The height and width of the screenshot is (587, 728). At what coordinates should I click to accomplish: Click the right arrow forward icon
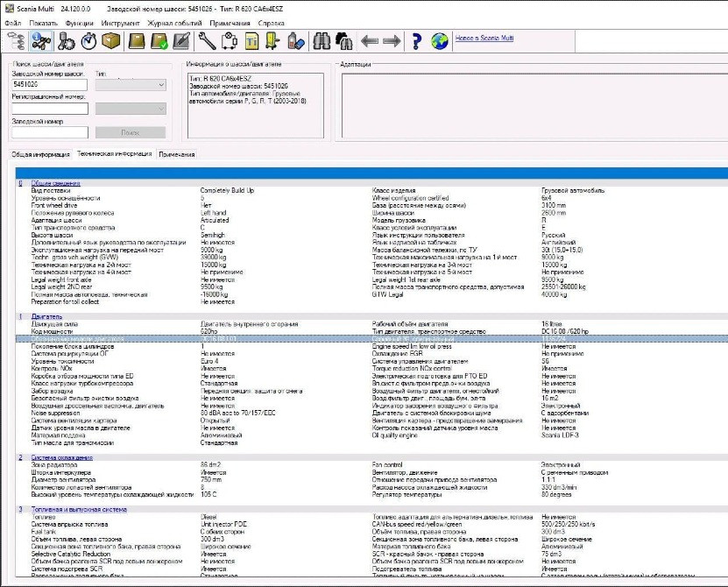[392, 41]
